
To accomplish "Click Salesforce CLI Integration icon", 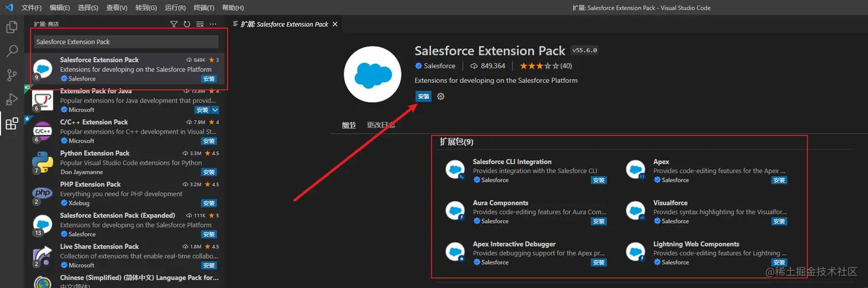I will pos(455,170).
